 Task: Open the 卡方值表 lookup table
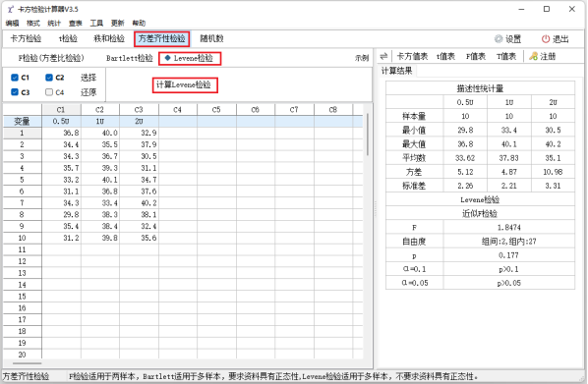pos(412,57)
